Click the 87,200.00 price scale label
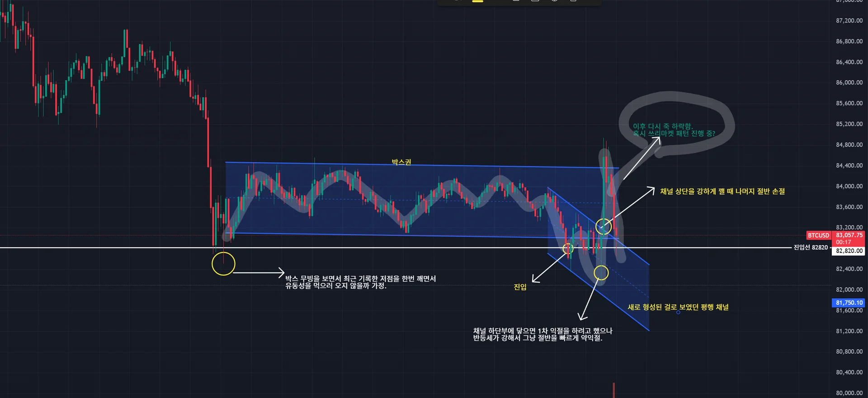Image resolution: width=868 pixels, height=398 pixels. point(849,21)
